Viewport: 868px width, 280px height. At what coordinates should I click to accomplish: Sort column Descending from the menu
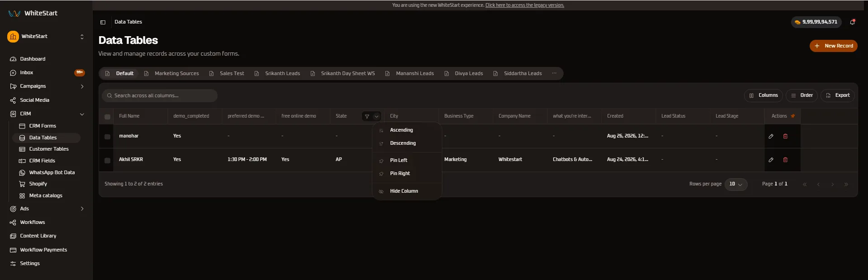407,143
